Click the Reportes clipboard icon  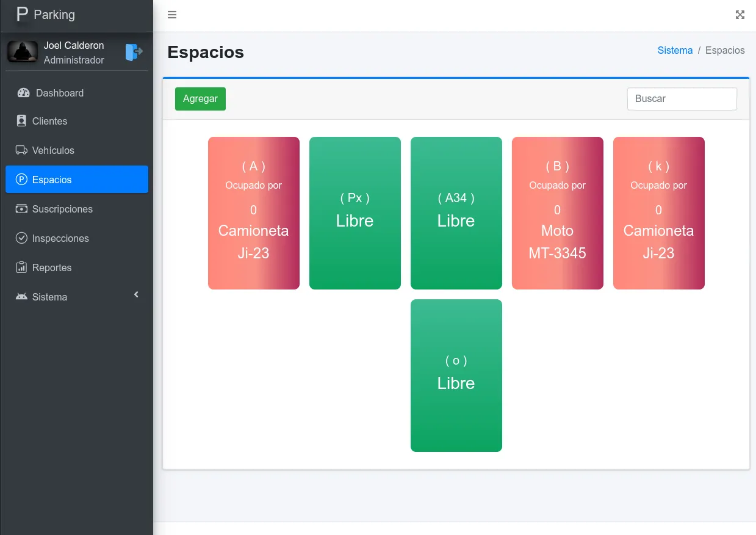click(x=22, y=267)
